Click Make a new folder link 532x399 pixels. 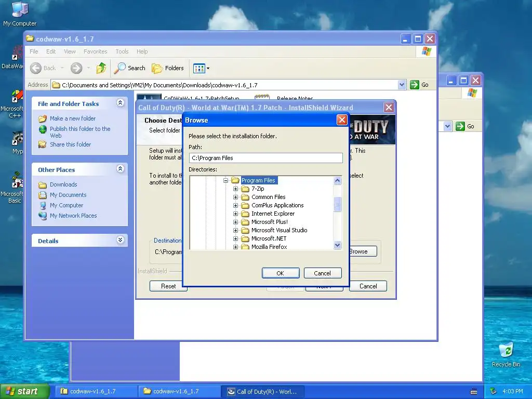coord(73,118)
